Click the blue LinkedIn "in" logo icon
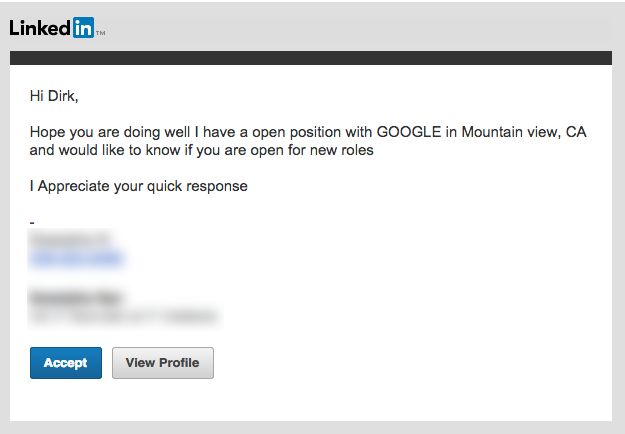The height and width of the screenshot is (434, 625). [x=82, y=27]
